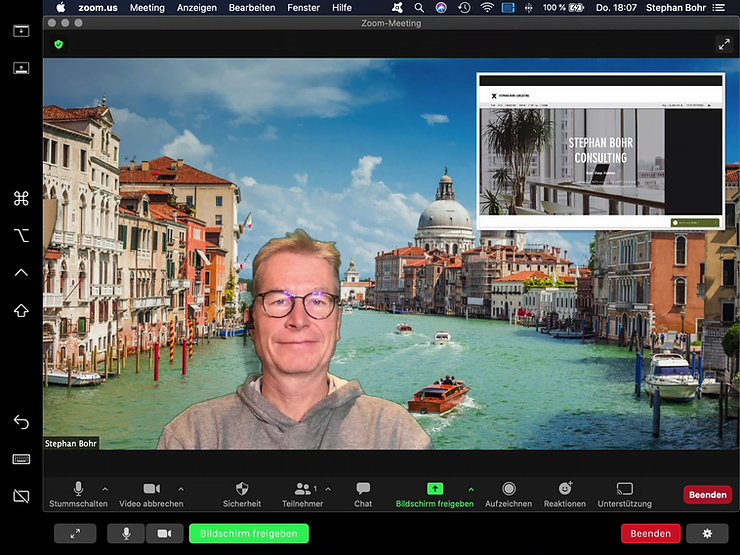Open the Teilnehmer participants panel
This screenshot has width=740, height=555.
coord(302,488)
